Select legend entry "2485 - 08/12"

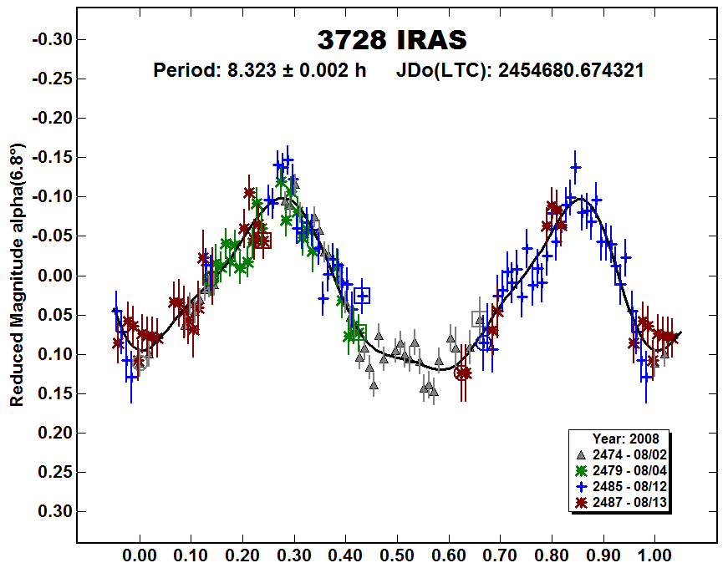629,486
